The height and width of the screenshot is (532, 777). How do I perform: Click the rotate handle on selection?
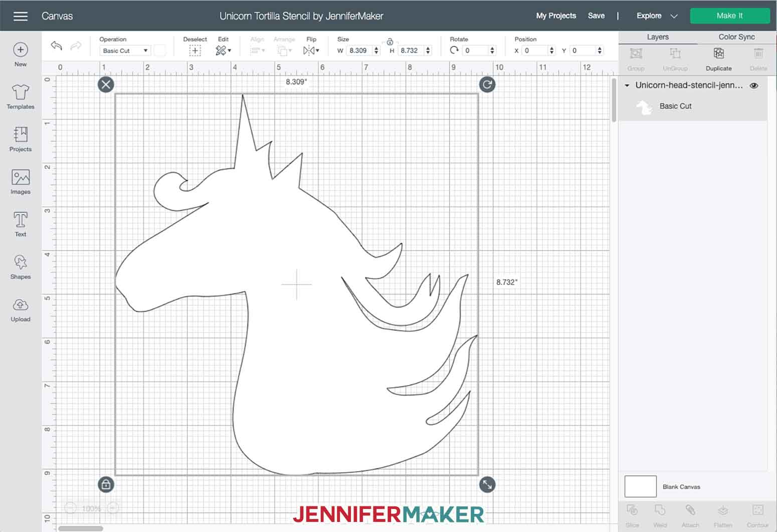487,84
